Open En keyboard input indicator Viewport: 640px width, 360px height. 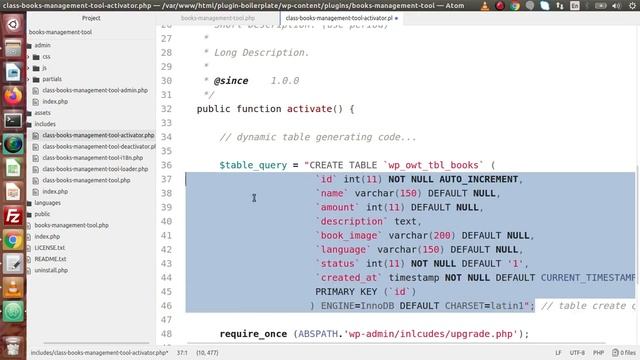[575, 6]
